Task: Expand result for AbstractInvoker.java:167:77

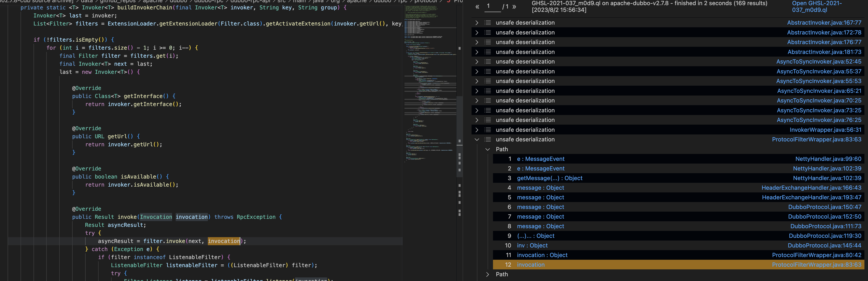Action: click(x=477, y=23)
